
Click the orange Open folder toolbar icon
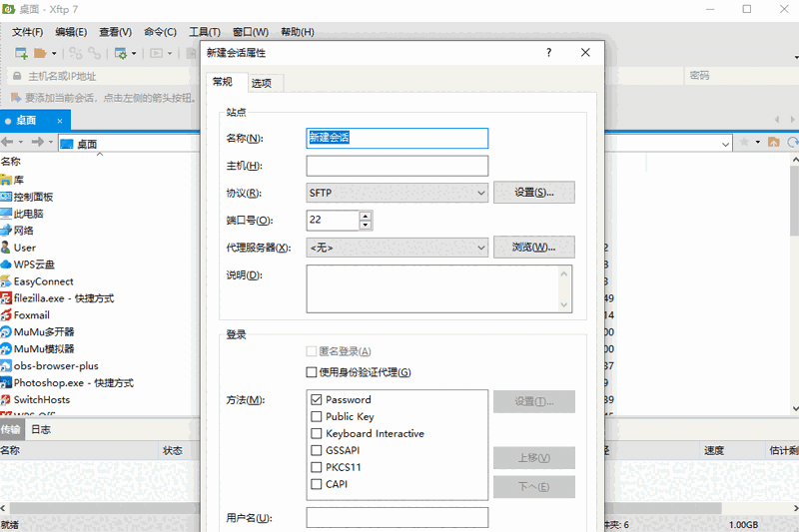pos(40,53)
